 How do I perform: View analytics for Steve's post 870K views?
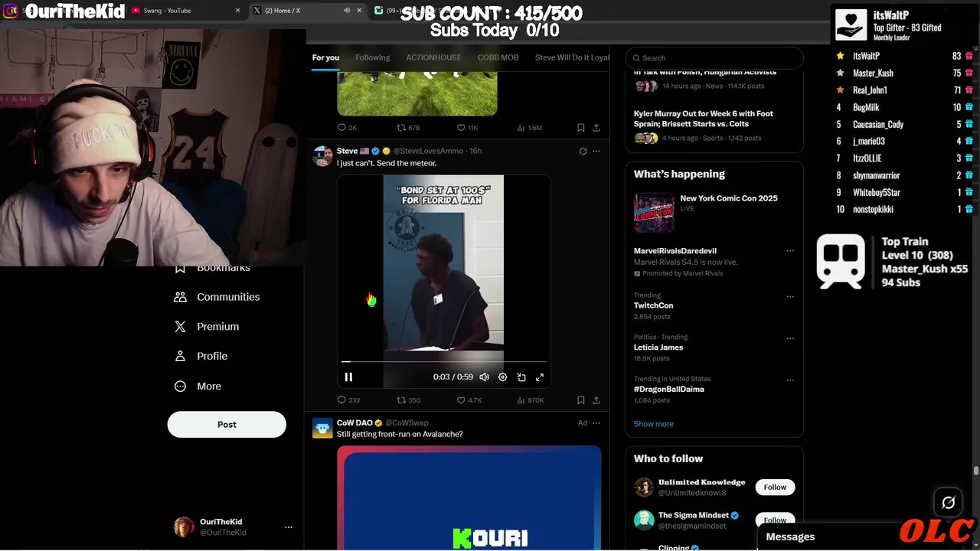(x=530, y=399)
